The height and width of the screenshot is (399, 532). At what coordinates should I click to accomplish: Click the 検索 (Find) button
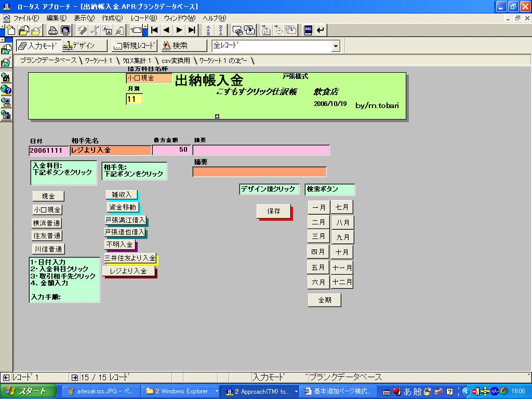click(183, 46)
